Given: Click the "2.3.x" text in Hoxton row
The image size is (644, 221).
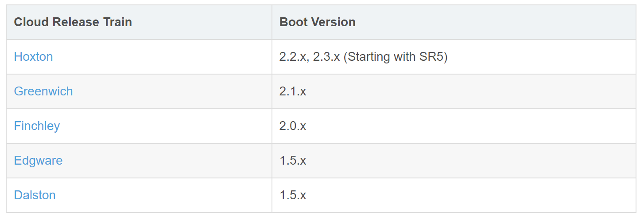Looking at the screenshot, I should click(x=327, y=57).
